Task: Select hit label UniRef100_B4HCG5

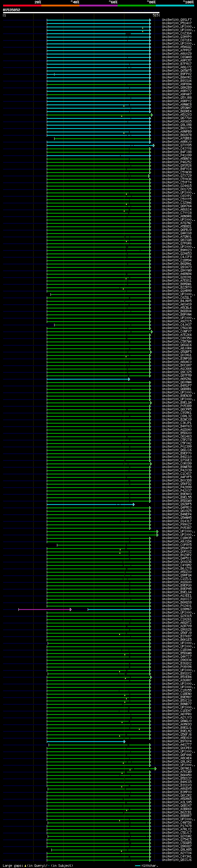Action: click(x=177, y=782)
